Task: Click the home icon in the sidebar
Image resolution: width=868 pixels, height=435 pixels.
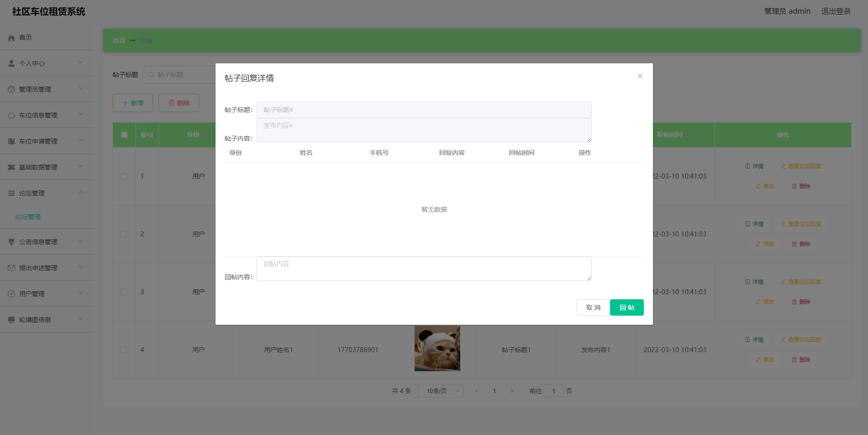Action: click(x=11, y=38)
